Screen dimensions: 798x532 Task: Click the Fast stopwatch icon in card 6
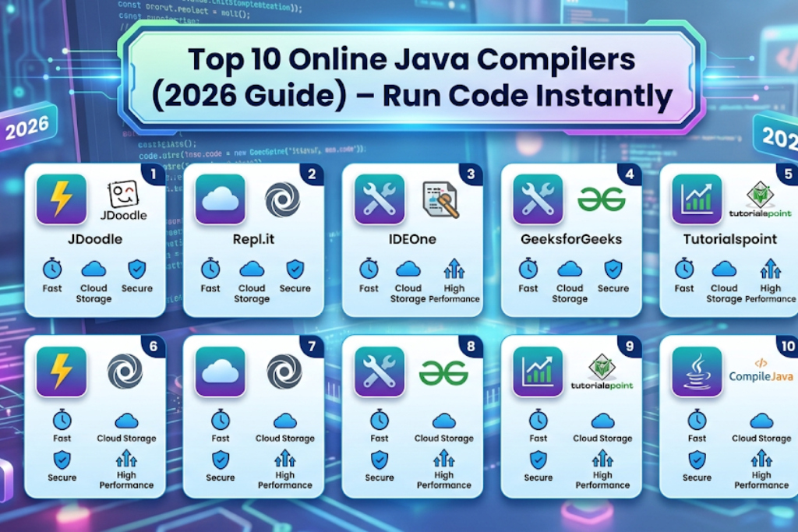coord(62,420)
